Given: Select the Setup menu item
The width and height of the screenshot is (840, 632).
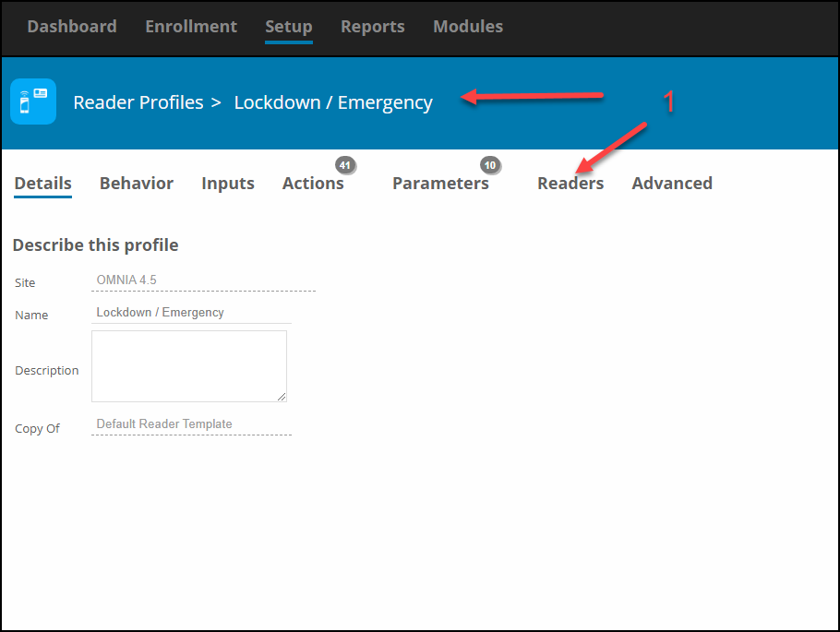Looking at the screenshot, I should 289,27.
